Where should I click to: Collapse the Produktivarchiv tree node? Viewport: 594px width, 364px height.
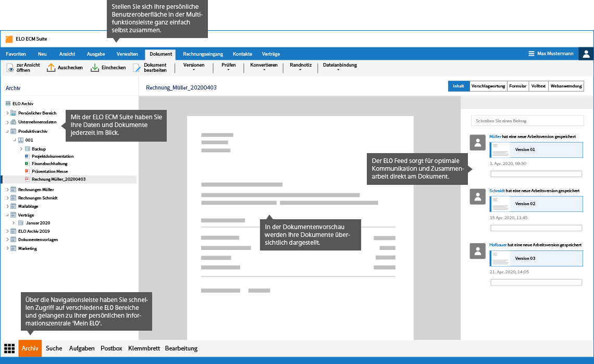point(7,131)
